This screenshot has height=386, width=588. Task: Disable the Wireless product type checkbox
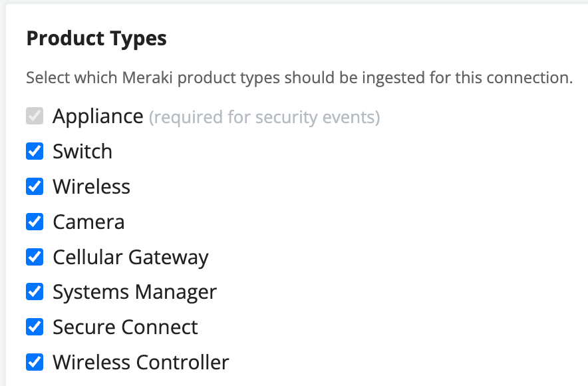tap(35, 186)
